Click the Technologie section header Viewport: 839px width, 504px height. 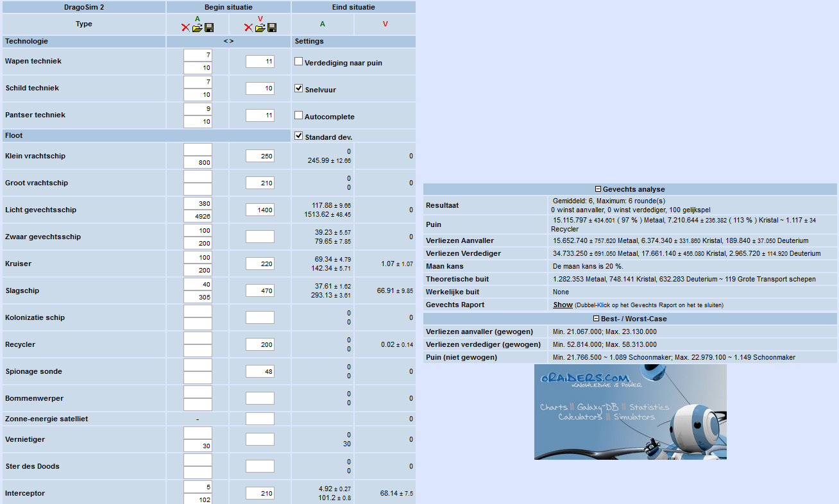83,42
